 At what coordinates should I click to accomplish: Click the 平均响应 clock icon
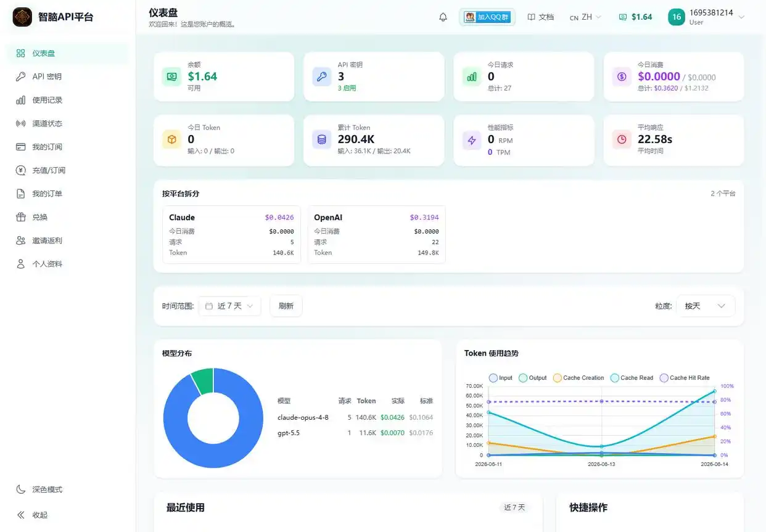622,139
